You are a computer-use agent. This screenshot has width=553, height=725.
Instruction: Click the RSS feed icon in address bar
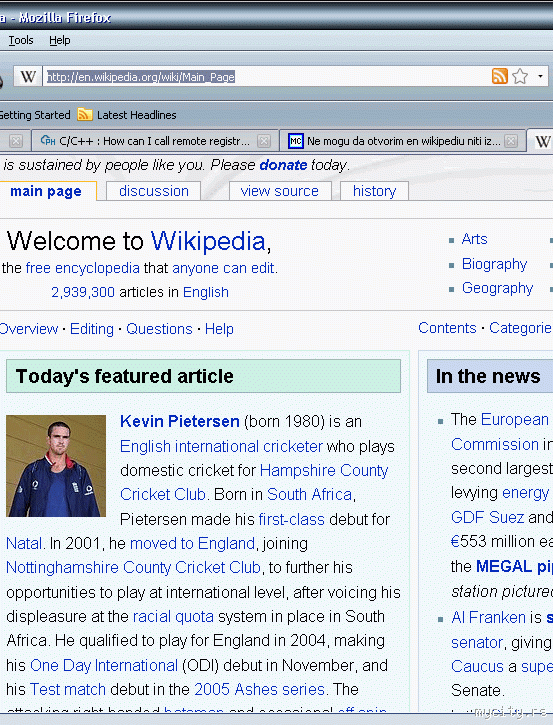[x=499, y=76]
